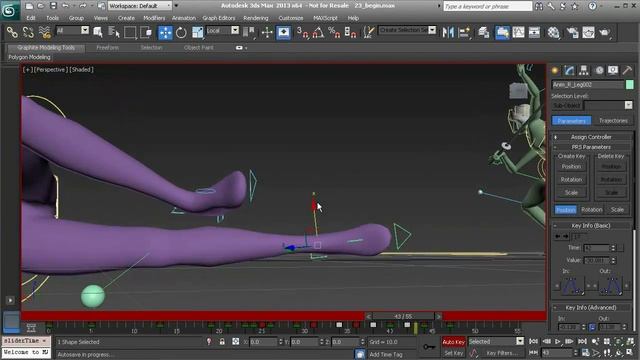The image size is (640, 360).
Task: Click the object color swatch
Action: (x=629, y=84)
